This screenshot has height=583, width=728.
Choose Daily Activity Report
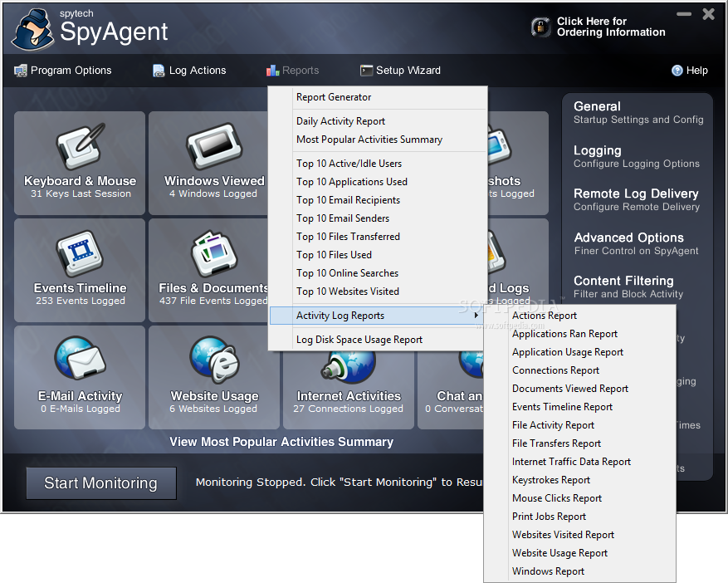click(378, 121)
